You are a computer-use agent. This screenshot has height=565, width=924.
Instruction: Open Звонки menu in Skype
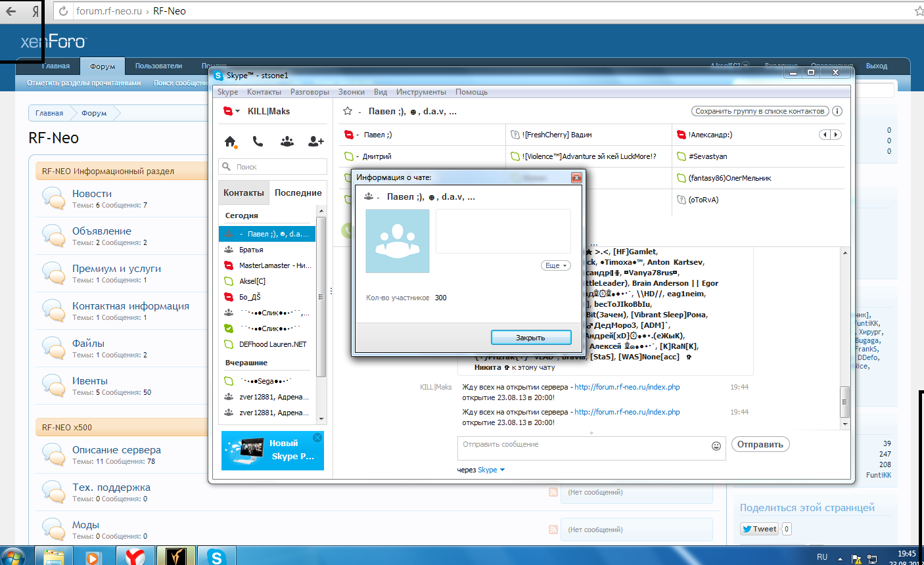click(352, 92)
